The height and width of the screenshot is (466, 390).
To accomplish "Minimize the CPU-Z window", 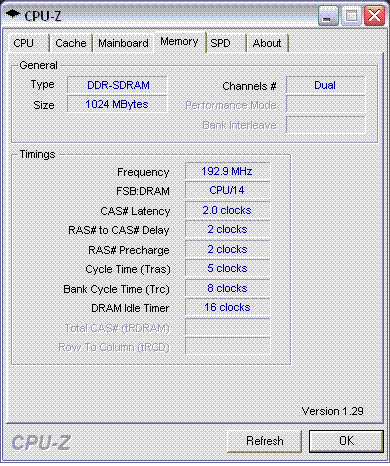I will (328, 16).
